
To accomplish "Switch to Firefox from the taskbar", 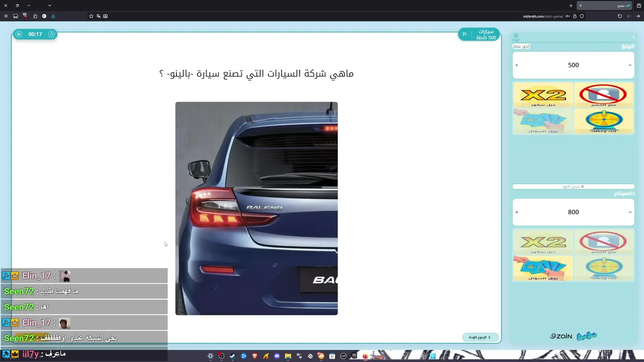I will click(x=365, y=356).
